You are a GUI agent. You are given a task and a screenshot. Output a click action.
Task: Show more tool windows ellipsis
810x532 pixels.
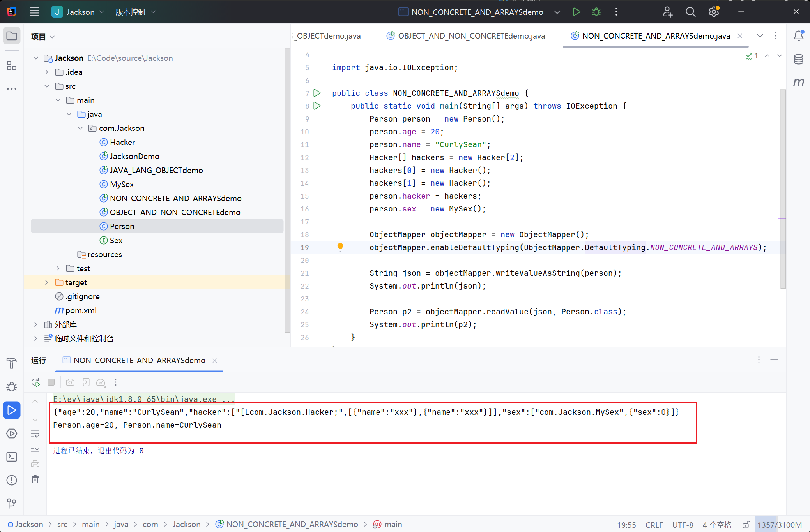point(12,89)
